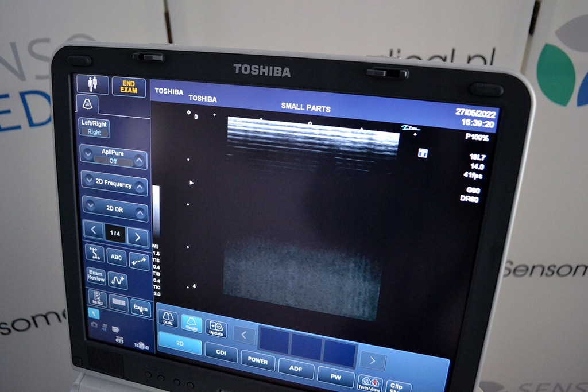The width and height of the screenshot is (588, 392).
Task: Click the 18L7 transducer label
Action: tap(477, 157)
